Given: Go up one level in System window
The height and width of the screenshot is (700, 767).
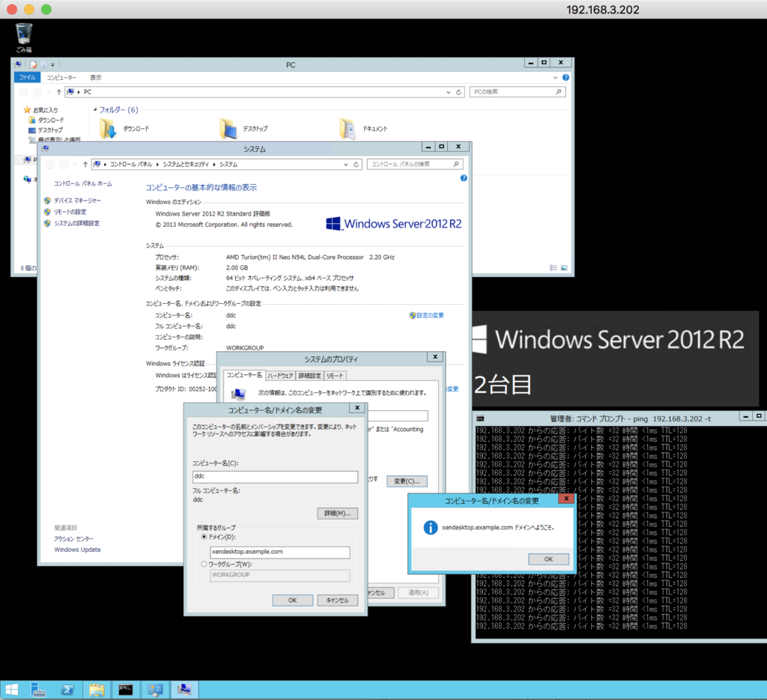Looking at the screenshot, I should tap(85, 164).
